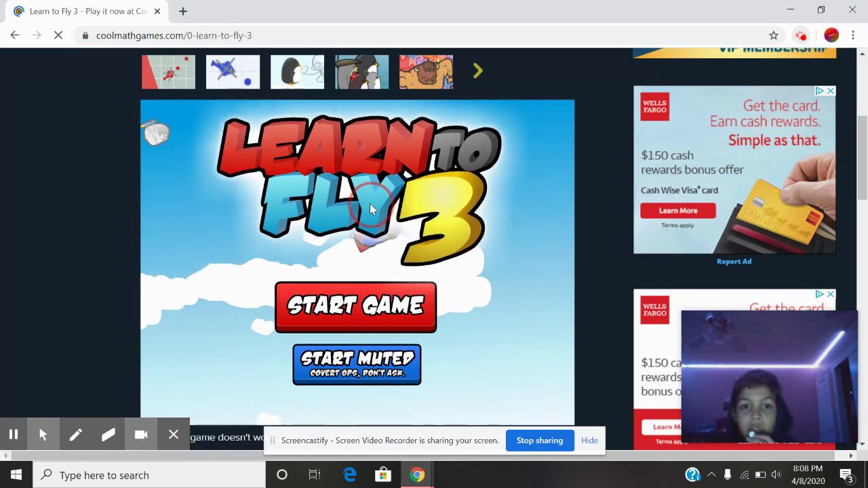Open Cortana from the taskbar
Screen dimensions: 868x488
pos(282,475)
